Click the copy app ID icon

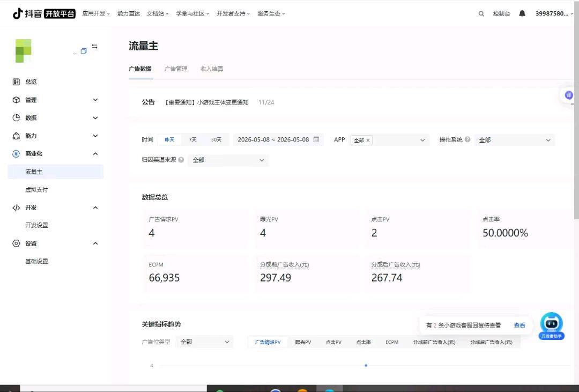pos(84,51)
